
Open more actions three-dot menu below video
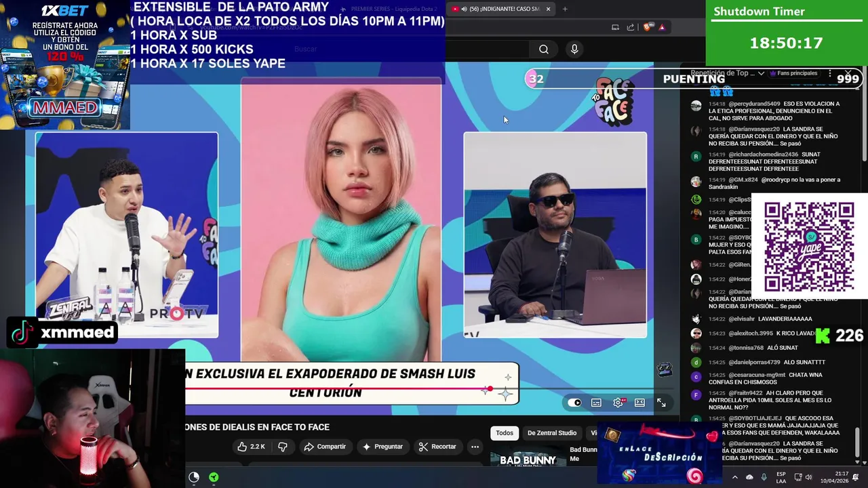[475, 447]
